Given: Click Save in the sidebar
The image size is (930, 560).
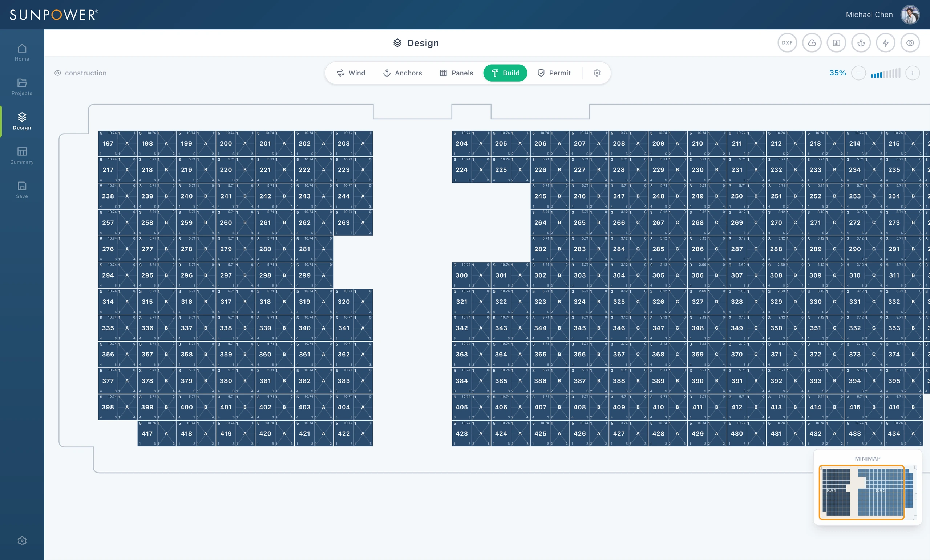Looking at the screenshot, I should pyautogui.click(x=22, y=190).
